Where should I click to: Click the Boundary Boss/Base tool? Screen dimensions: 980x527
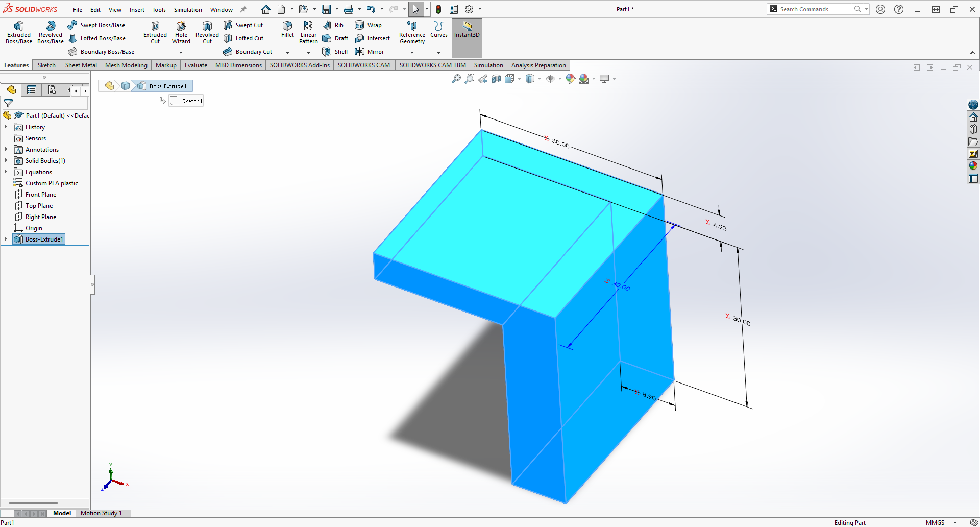pyautogui.click(x=101, y=52)
